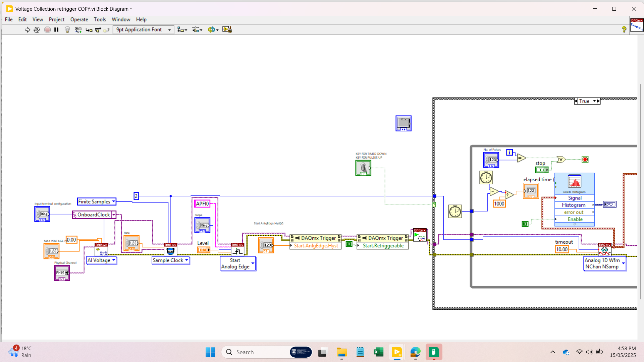The image size is (644, 362).
Task: Click case structure previous case arrow
Action: click(x=576, y=101)
